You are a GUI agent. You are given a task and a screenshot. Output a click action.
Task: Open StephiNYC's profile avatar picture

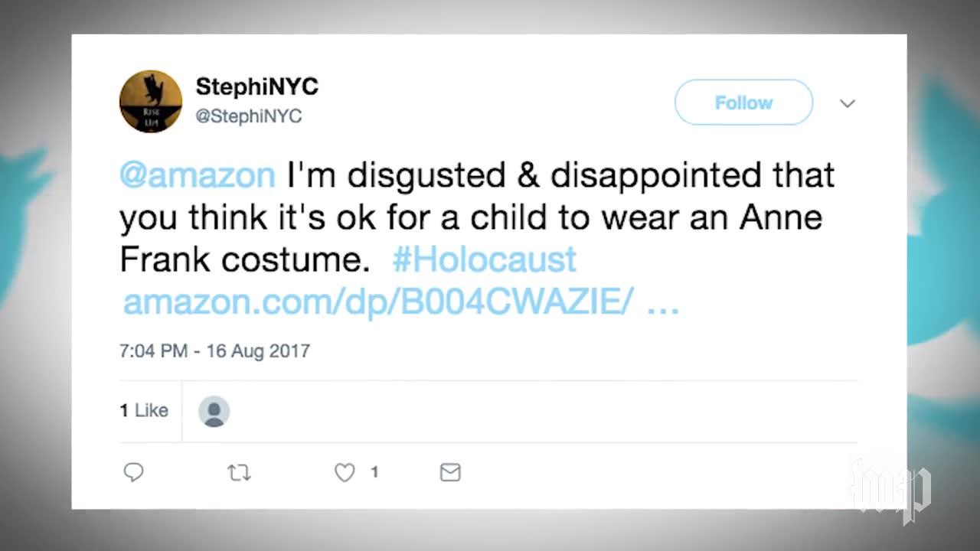pos(151,101)
